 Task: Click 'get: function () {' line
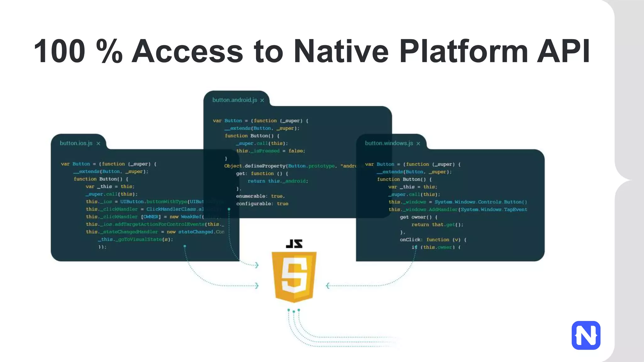click(262, 173)
